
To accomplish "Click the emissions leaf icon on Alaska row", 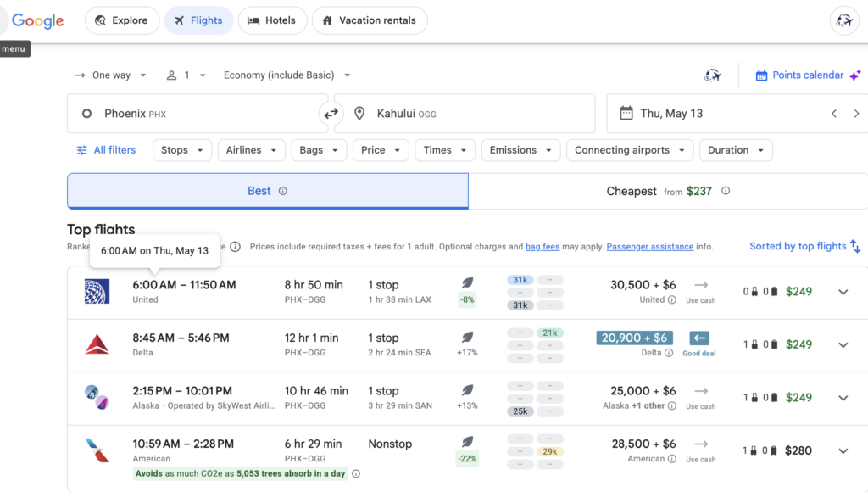I will [467, 390].
